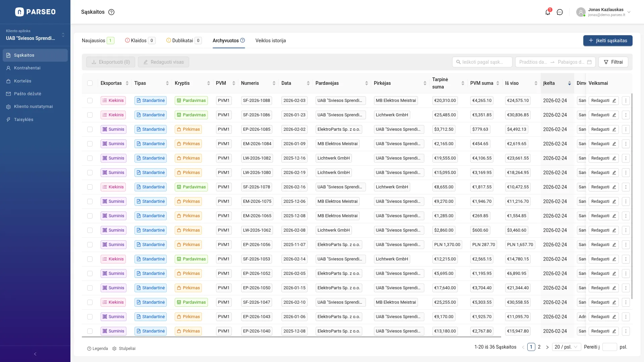Open the Filtrai filter button
Image resolution: width=644 pixels, height=362 pixels.
tap(613, 62)
